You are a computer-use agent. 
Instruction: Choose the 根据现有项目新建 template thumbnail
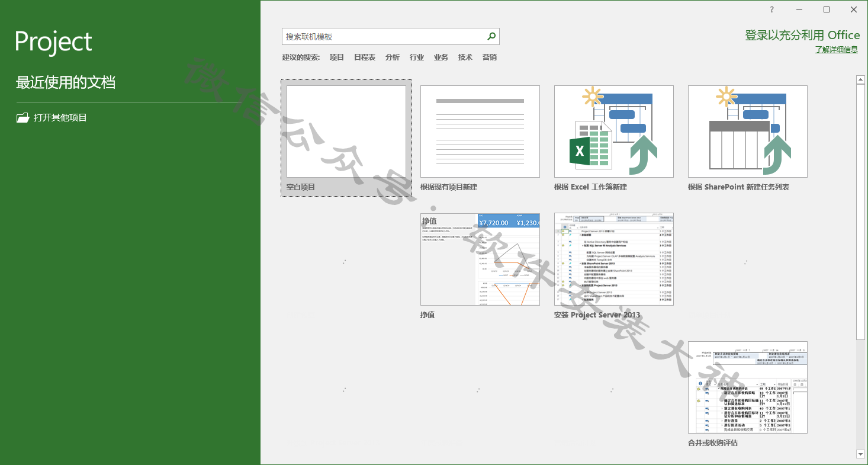480,132
